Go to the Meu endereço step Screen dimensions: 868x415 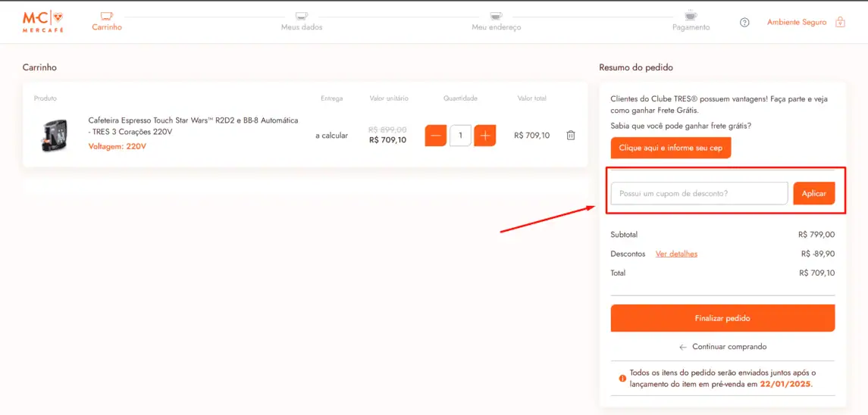[x=496, y=27]
